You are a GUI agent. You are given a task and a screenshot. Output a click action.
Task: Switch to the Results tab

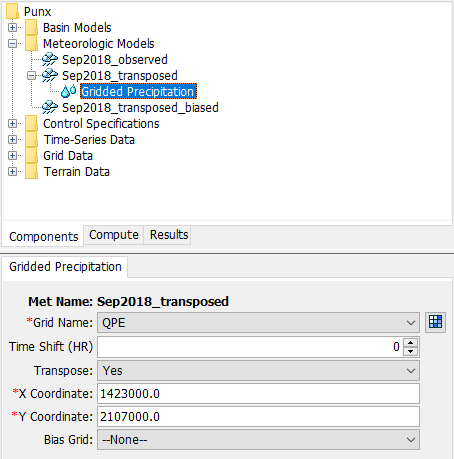169,235
